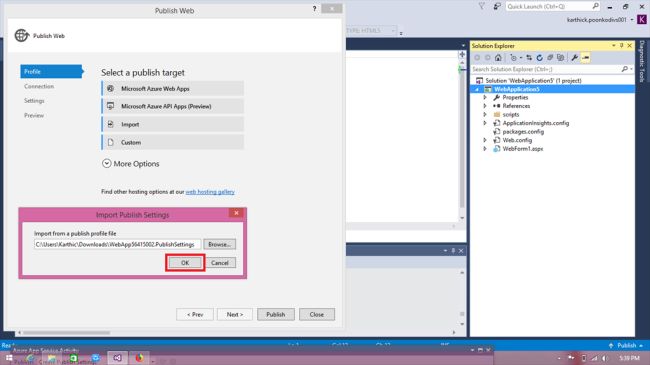This screenshot has height=365, width=650.
Task: Click Show All Files icon
Action: [561, 58]
